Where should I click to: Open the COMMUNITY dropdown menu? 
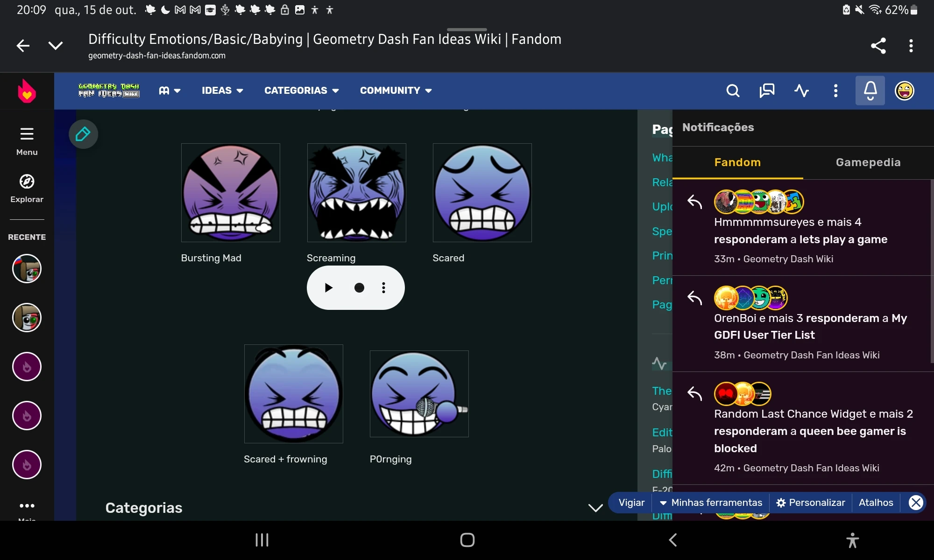coord(396,91)
